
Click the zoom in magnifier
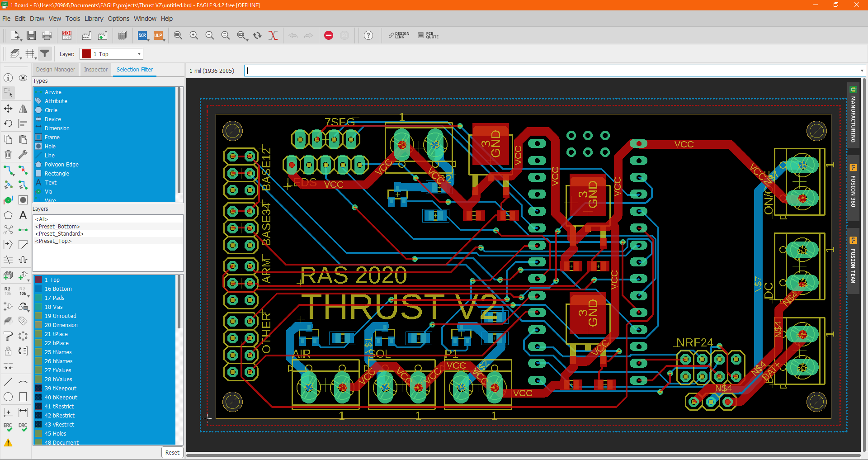coord(194,35)
